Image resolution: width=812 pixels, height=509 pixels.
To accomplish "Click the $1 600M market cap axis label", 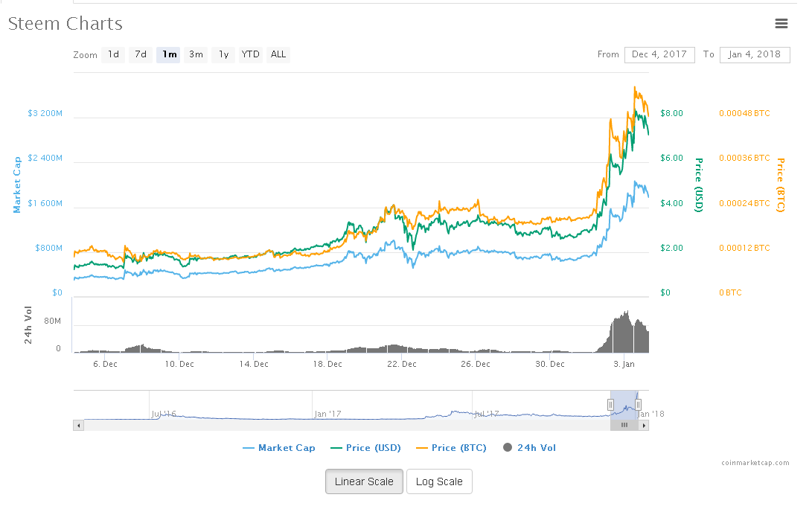I will click(45, 203).
